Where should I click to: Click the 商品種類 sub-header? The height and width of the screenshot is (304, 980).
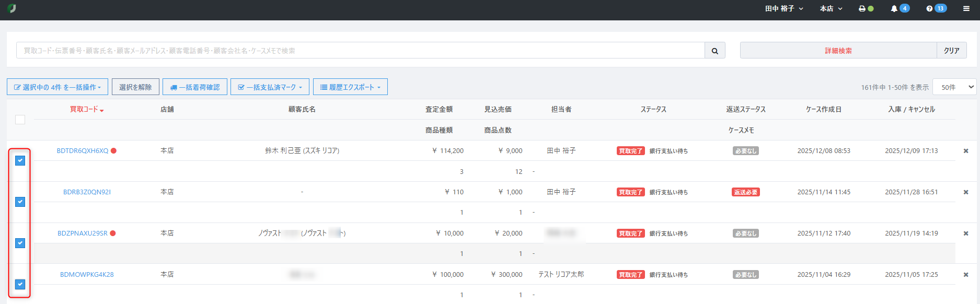[x=439, y=130]
